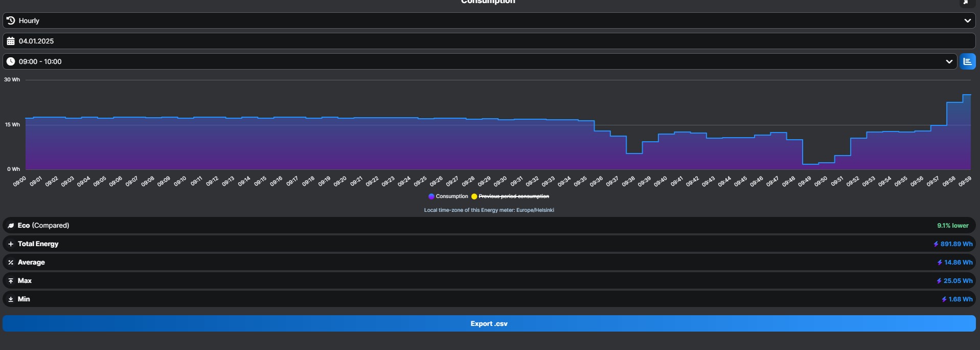Click the blue chart view icon button
Image resolution: width=980 pixels, height=350 pixels.
[x=967, y=61]
